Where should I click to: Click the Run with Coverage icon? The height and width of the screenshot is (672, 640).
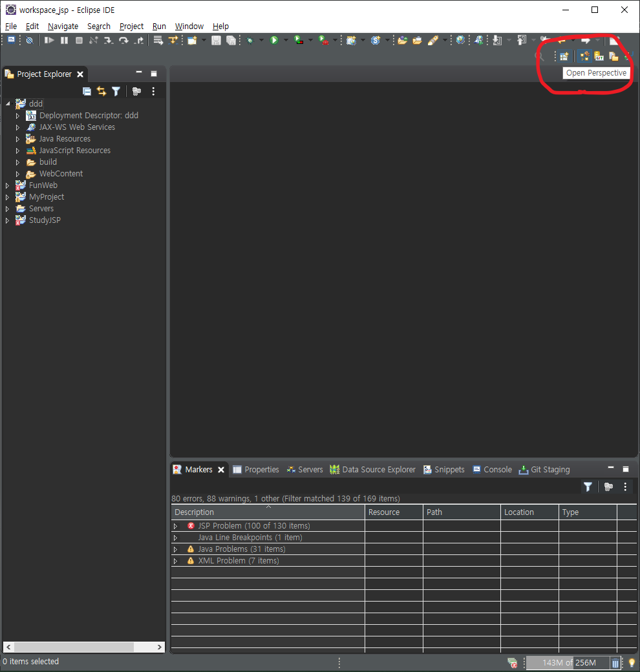299,40
